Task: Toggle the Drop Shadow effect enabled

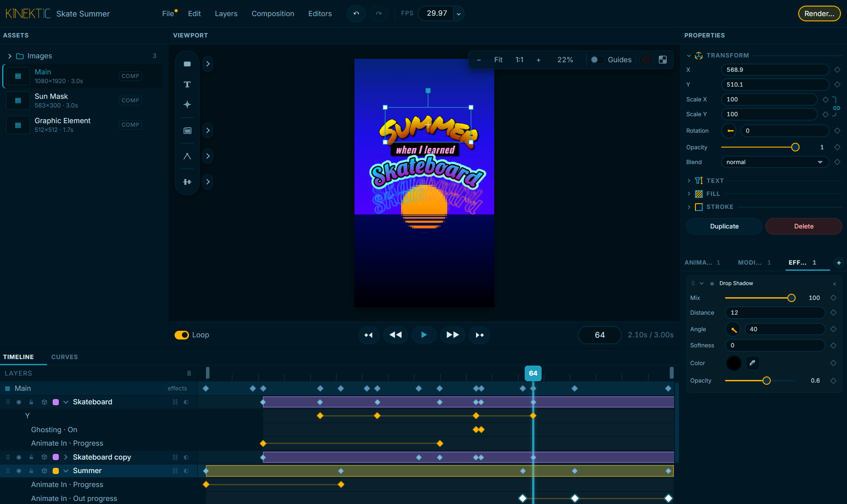Action: [712, 284]
